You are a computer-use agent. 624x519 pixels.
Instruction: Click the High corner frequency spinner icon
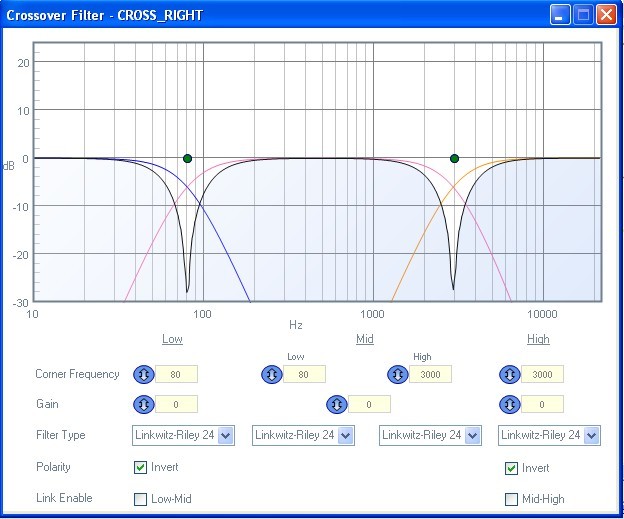tap(509, 375)
